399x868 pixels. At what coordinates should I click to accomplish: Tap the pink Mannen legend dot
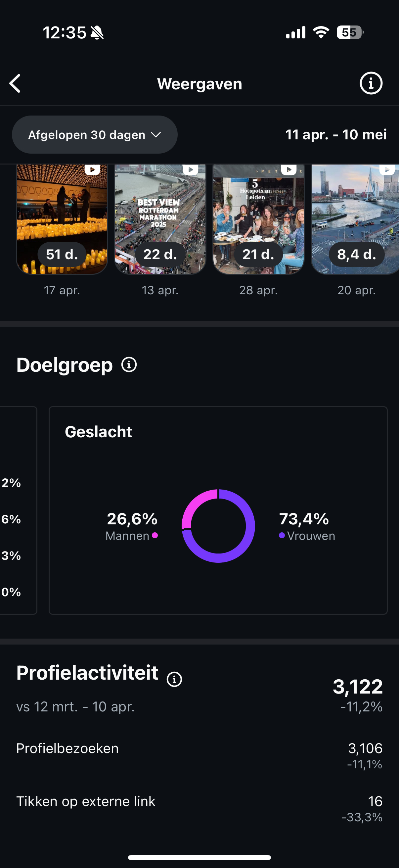[155, 535]
